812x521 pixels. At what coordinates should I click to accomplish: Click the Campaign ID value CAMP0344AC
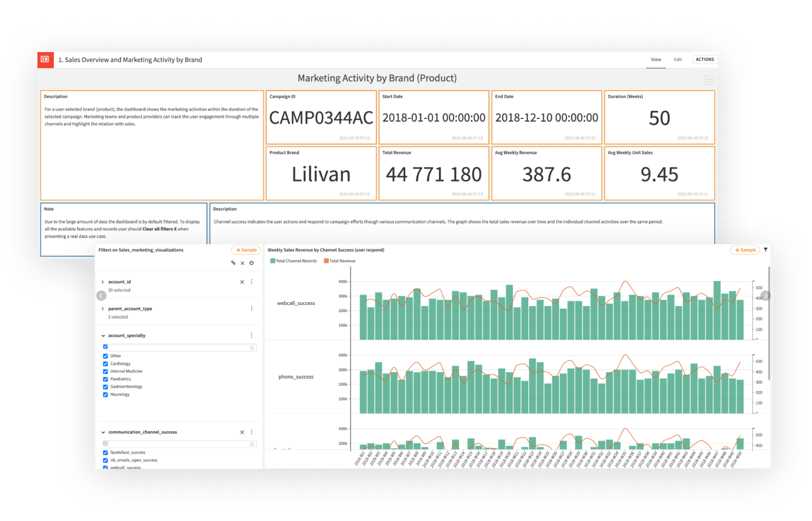pyautogui.click(x=321, y=118)
